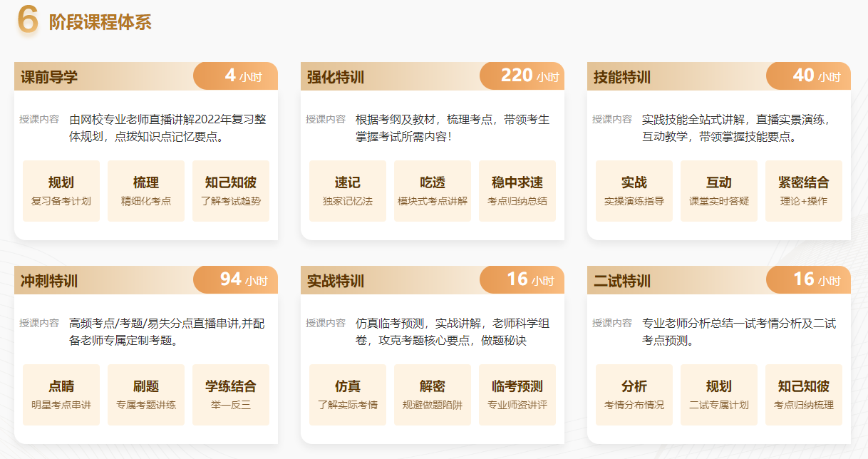The width and height of the screenshot is (868, 459).
Task: Select the 刷题 专属考题讲练 card
Action: click(145, 394)
